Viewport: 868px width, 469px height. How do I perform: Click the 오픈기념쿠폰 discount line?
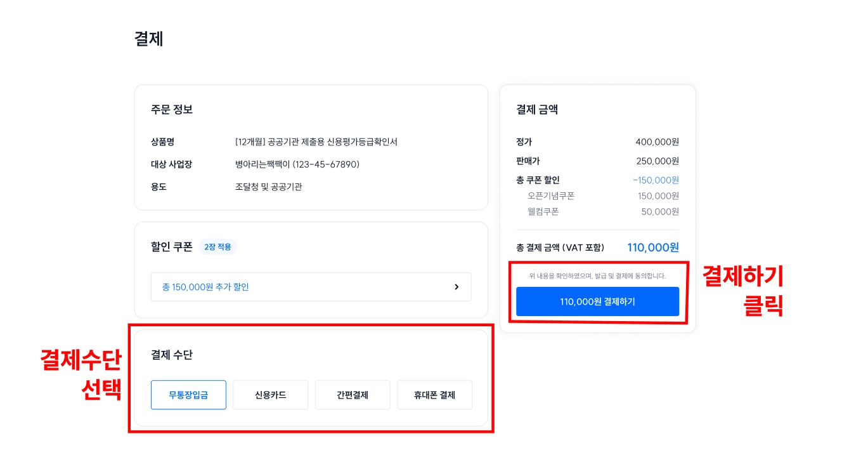551,196
